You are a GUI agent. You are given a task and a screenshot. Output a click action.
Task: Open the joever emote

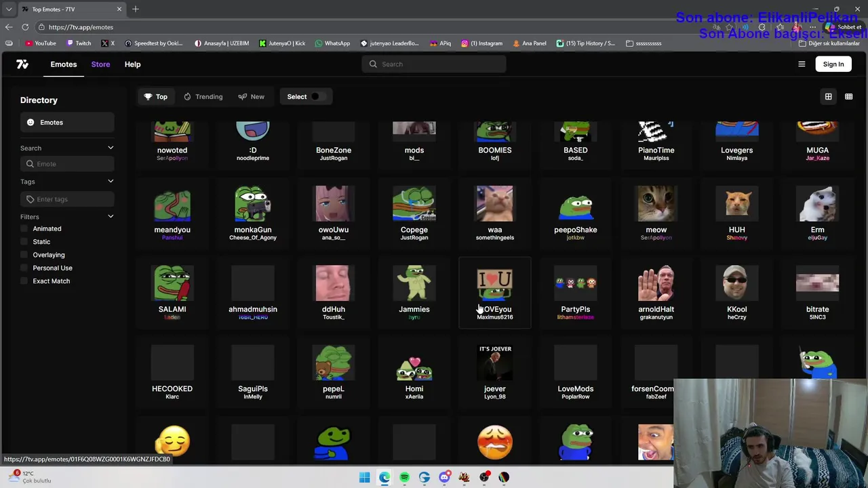[x=495, y=373]
